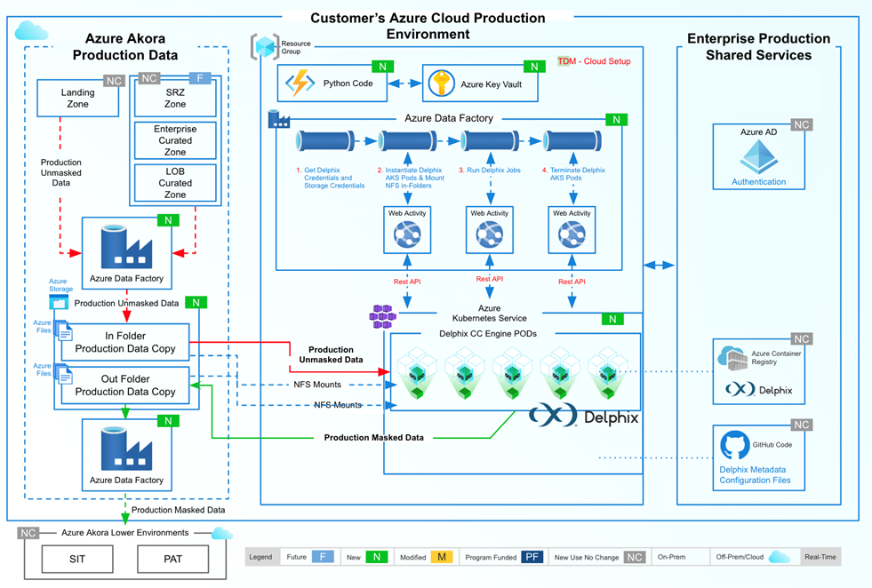Viewport: 872px width, 588px height.
Task: Click the Web Activity icon under Run Delphix Jobs
Action: [x=489, y=234]
